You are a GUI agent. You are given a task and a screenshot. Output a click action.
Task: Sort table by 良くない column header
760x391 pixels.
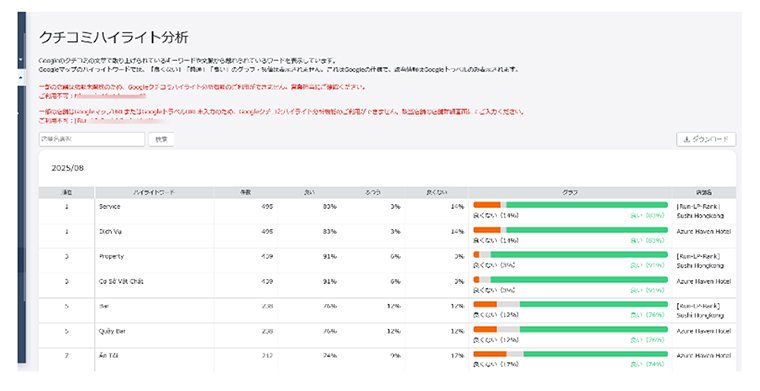[x=436, y=192]
